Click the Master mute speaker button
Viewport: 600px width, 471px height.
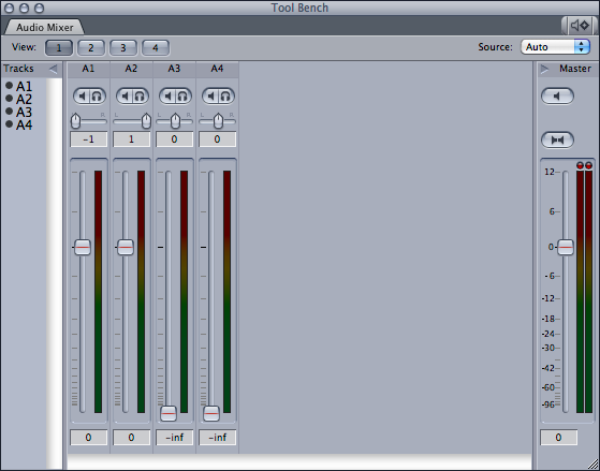click(557, 96)
